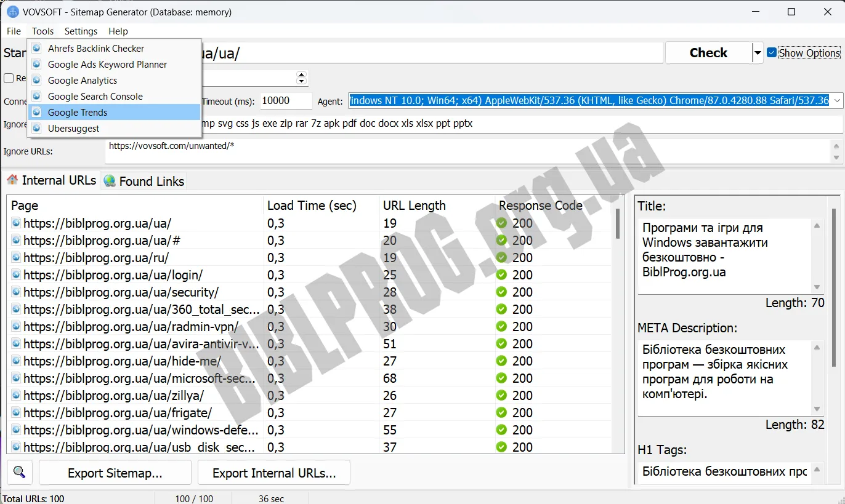845x504 pixels.
Task: Click the Ahrefs Backlink Checker menu icon
Action: (37, 48)
